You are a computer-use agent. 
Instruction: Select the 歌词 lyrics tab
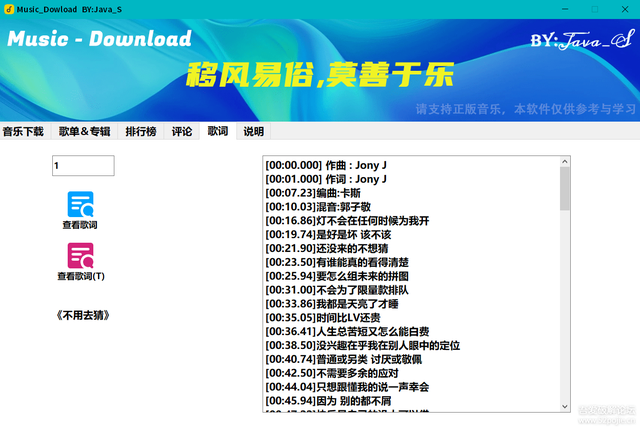pos(218,131)
